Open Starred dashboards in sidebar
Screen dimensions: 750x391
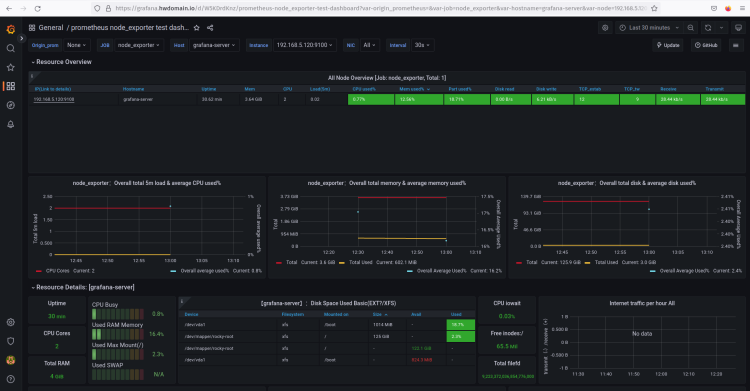pos(11,67)
